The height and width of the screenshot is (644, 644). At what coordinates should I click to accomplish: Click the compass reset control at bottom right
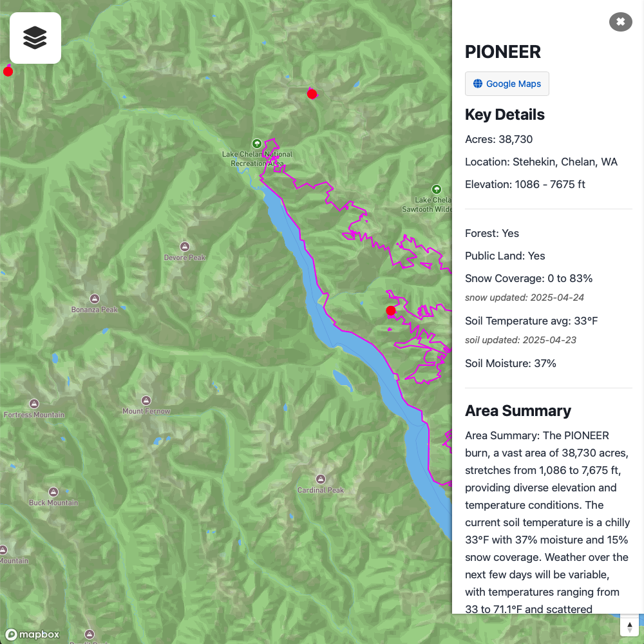[x=630, y=627]
